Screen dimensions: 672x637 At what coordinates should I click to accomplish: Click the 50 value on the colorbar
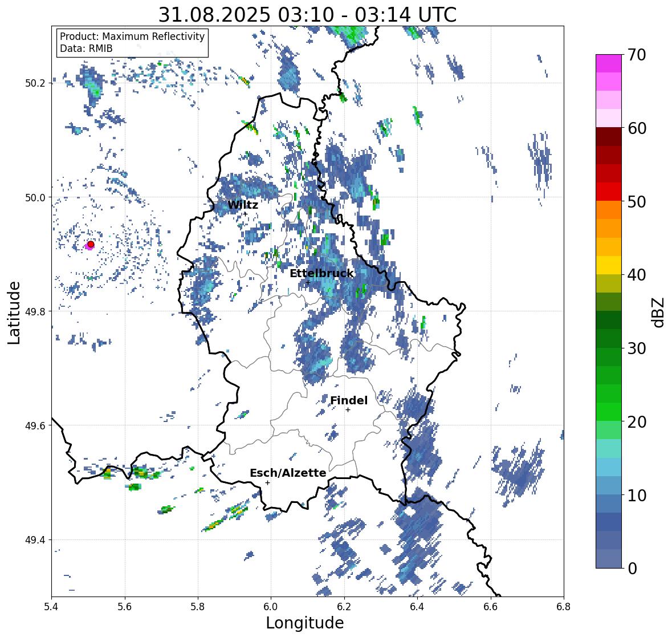(x=637, y=202)
